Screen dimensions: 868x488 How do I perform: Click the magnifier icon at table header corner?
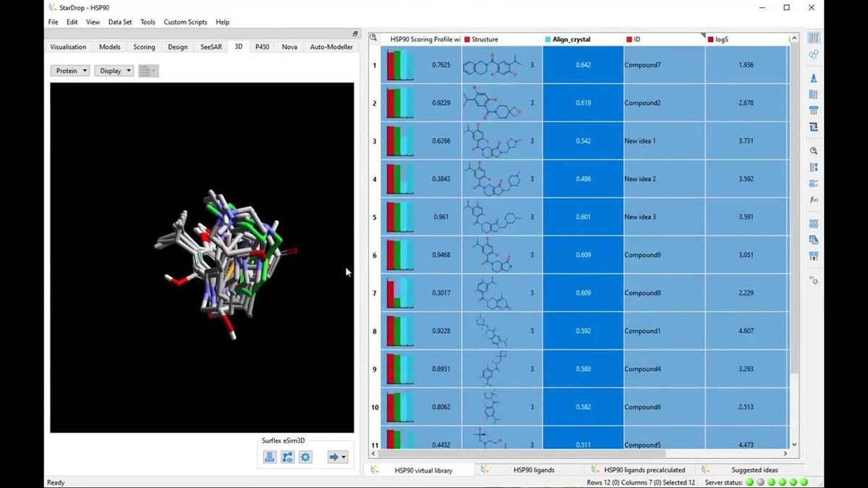374,38
